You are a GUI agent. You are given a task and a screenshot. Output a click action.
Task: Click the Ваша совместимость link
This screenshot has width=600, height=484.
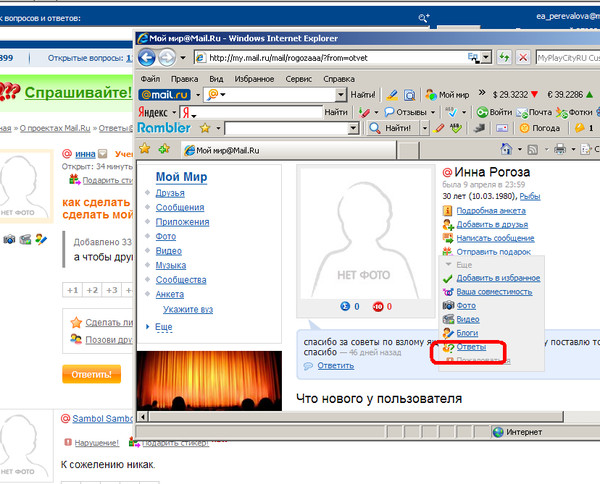pos(494,292)
